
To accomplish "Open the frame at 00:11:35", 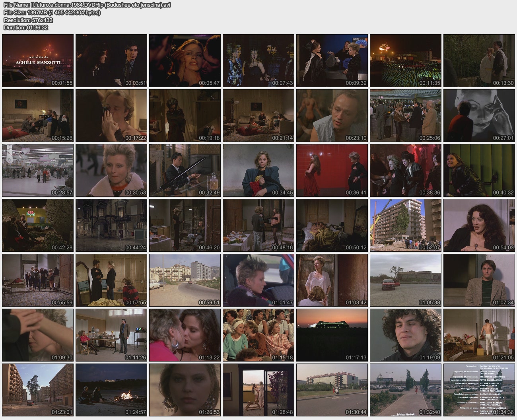I will pyautogui.click(x=406, y=60).
